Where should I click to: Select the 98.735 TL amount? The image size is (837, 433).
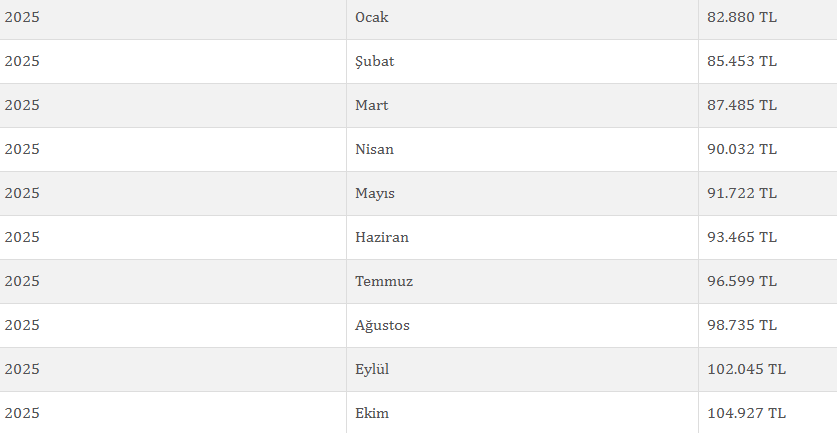click(742, 325)
